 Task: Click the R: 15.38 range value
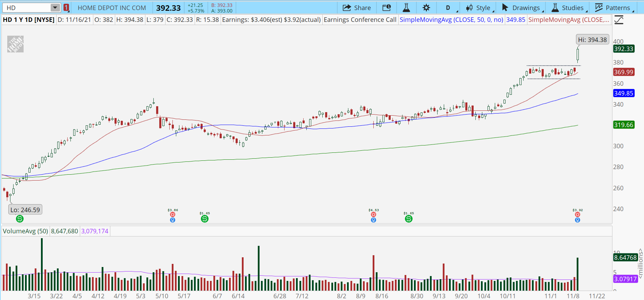pos(207,20)
